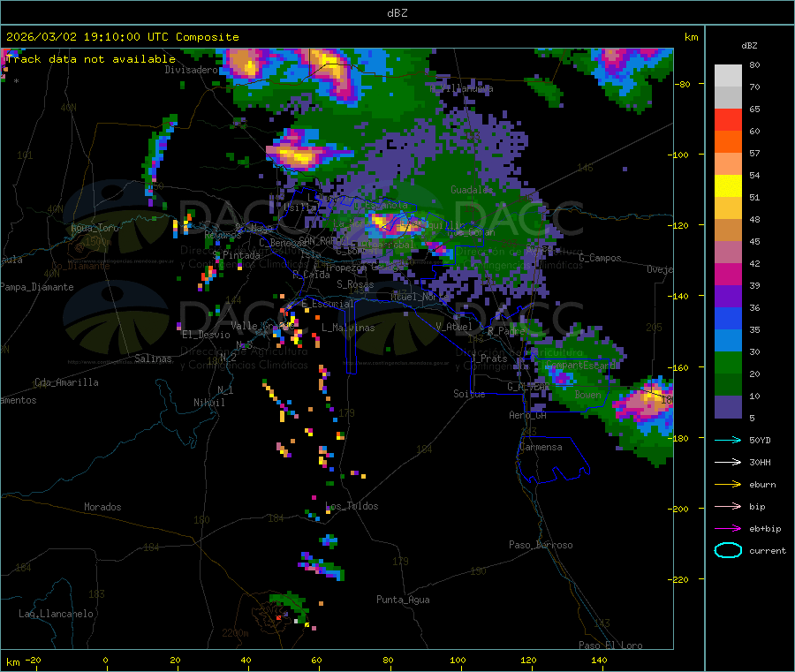Select the lightest gray swatch atop the dBZ scale
This screenshot has width=795, height=672.
click(728, 76)
